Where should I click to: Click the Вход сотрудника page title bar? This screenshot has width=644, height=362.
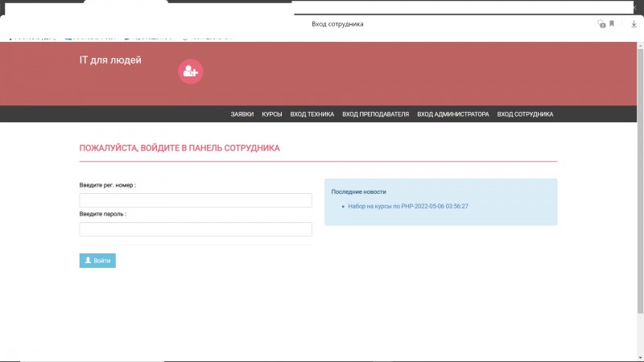pyautogui.click(x=337, y=24)
